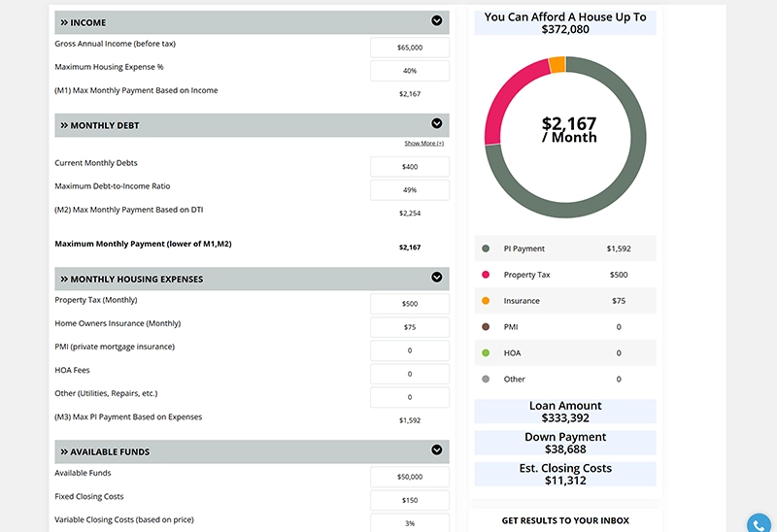Collapse the Monthly Debt section
The width and height of the screenshot is (777, 532).
[437, 123]
